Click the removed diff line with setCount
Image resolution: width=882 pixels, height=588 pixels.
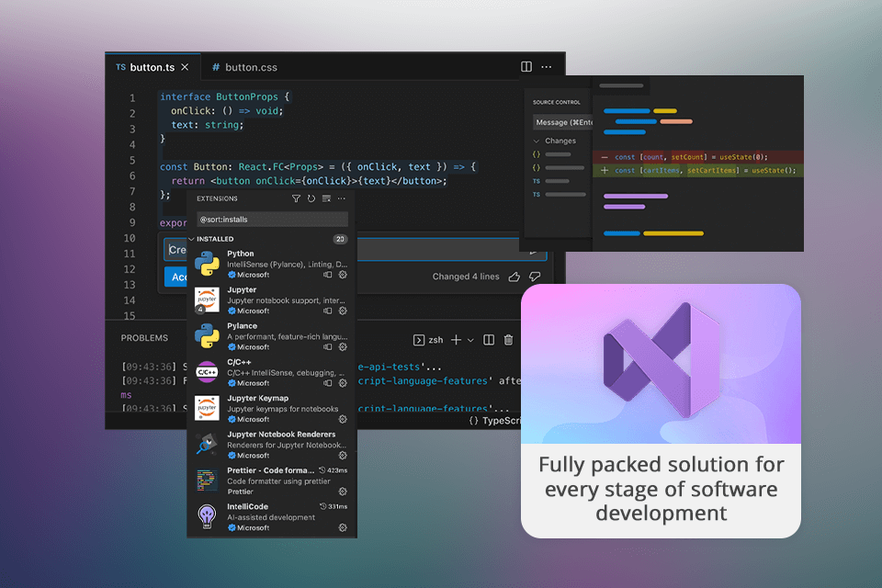[698, 157]
